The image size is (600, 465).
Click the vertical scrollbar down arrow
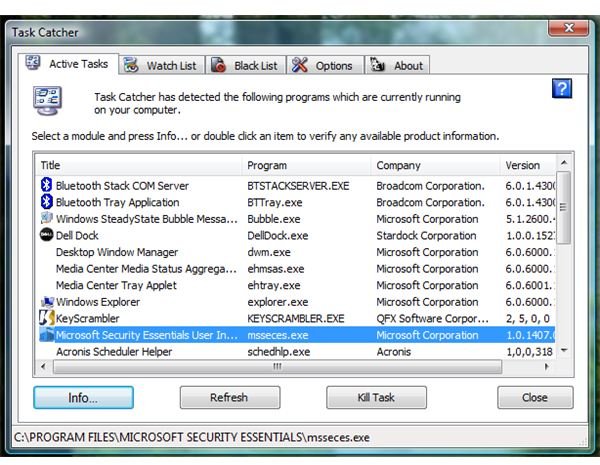tap(564, 350)
